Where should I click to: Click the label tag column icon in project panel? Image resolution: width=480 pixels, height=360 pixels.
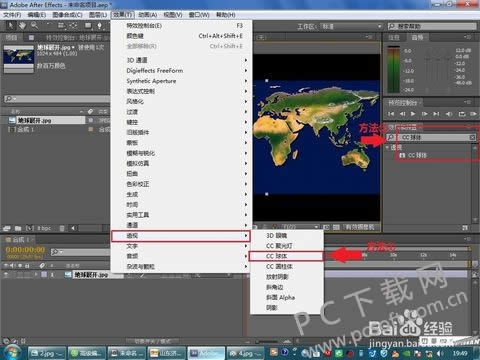(90, 111)
